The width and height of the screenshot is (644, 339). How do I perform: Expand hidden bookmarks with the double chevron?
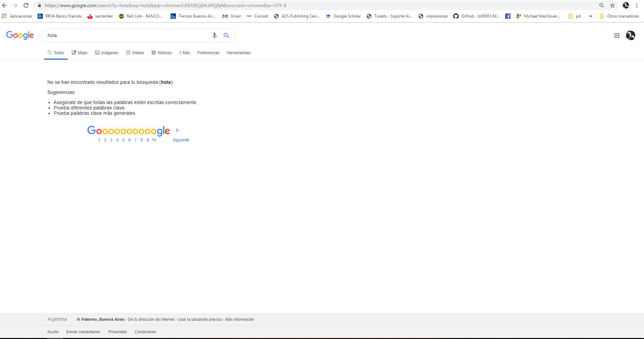[590, 16]
